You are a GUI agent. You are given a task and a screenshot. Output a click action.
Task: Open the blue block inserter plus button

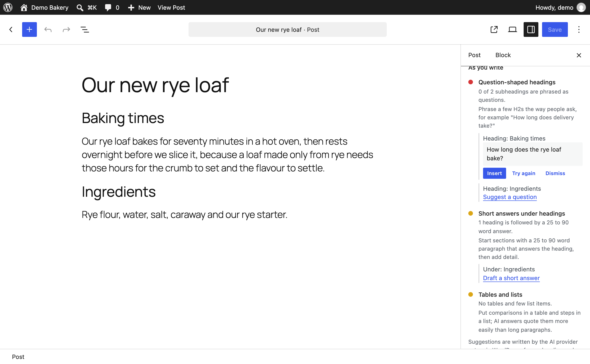(x=29, y=29)
